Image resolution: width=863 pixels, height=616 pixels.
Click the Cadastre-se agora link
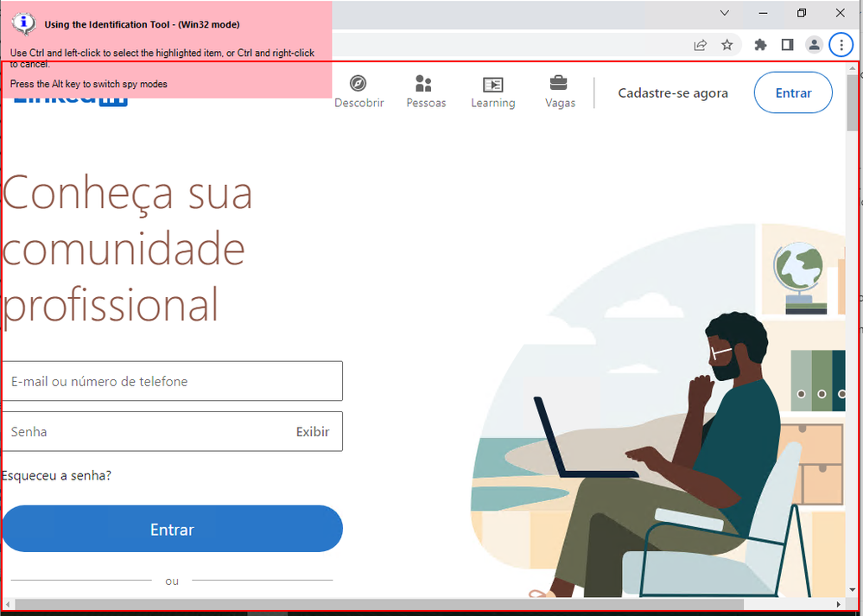[x=673, y=93]
